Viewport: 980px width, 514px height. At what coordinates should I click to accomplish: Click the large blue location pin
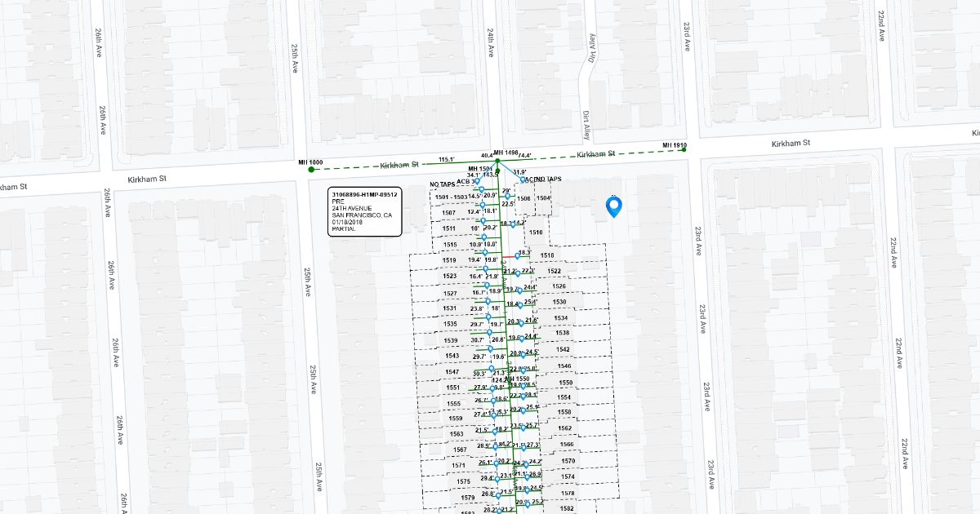coord(613,206)
